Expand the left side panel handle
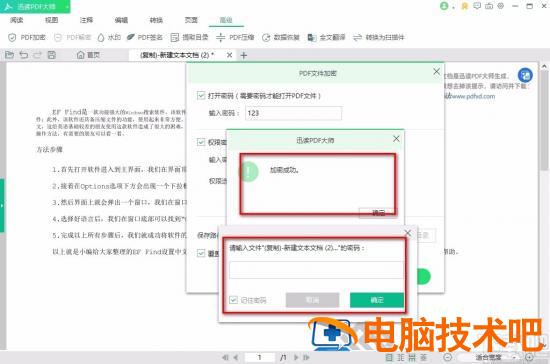The height and width of the screenshot is (364, 550). [2, 205]
